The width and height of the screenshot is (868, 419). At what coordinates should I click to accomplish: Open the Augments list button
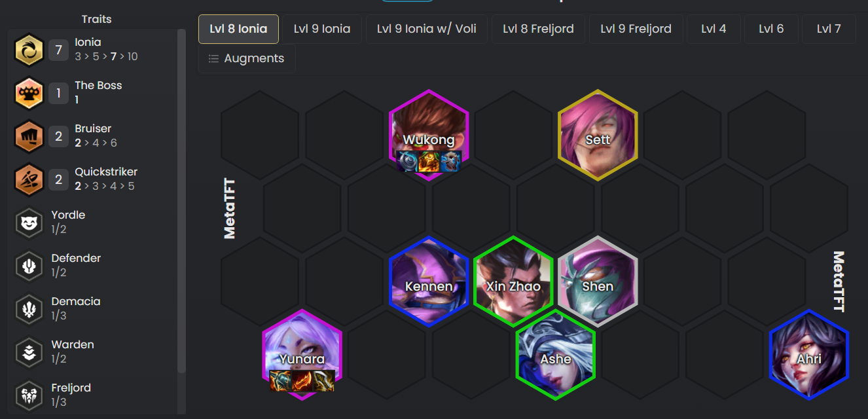(247, 58)
